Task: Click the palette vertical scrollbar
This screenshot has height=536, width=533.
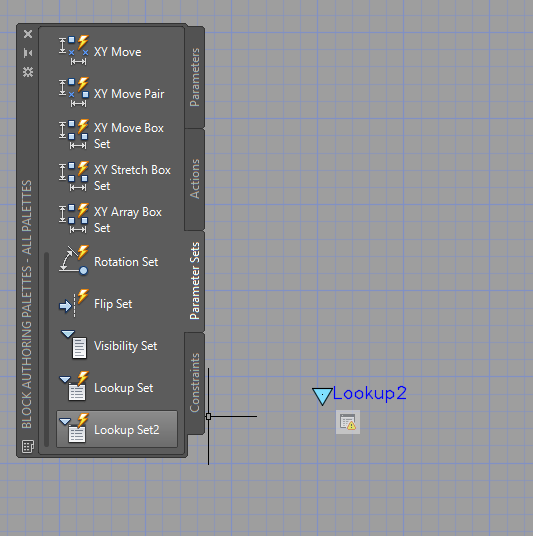Action: tap(46, 349)
